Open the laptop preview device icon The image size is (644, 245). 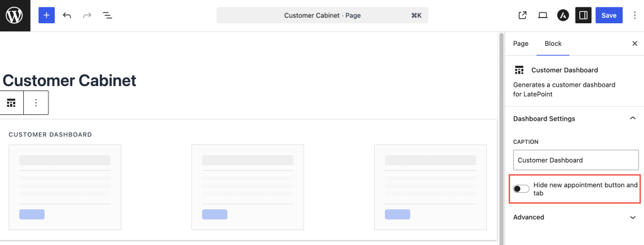543,15
